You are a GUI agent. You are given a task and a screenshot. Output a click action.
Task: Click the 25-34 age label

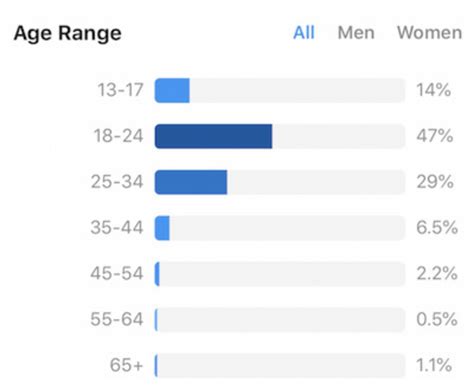point(117,182)
